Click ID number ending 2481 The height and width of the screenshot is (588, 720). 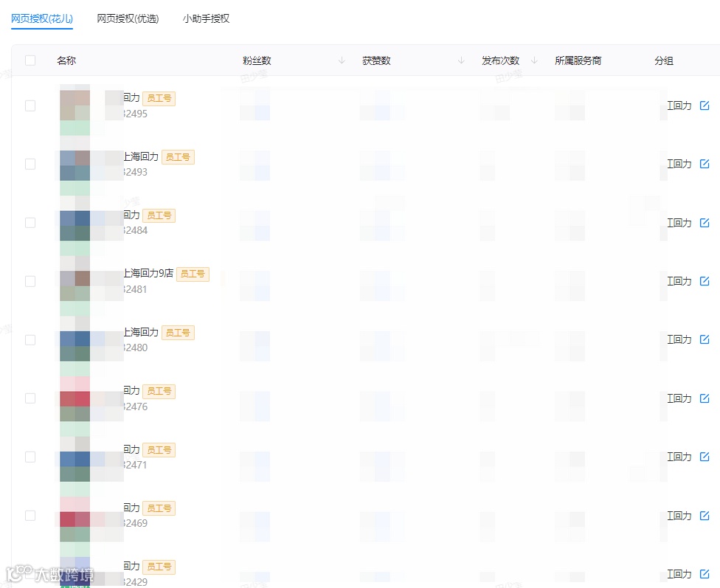click(x=136, y=289)
